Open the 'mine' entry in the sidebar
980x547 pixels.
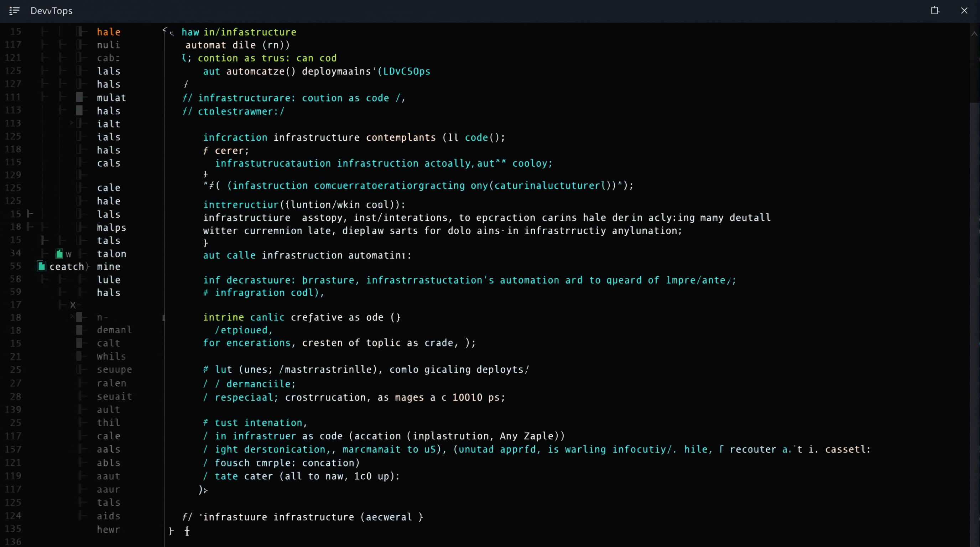point(108,267)
